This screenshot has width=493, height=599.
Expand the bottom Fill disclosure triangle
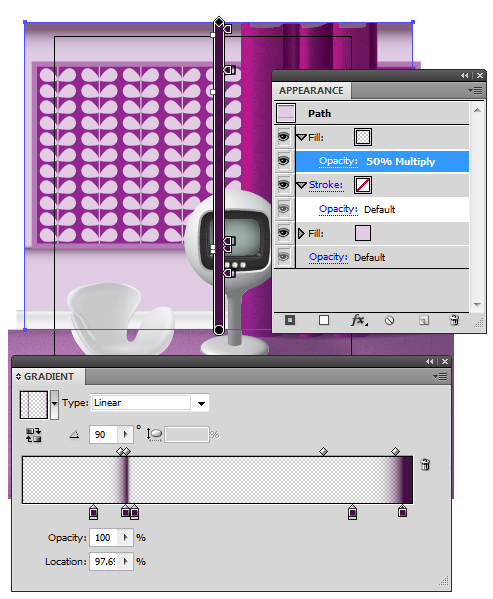click(301, 233)
